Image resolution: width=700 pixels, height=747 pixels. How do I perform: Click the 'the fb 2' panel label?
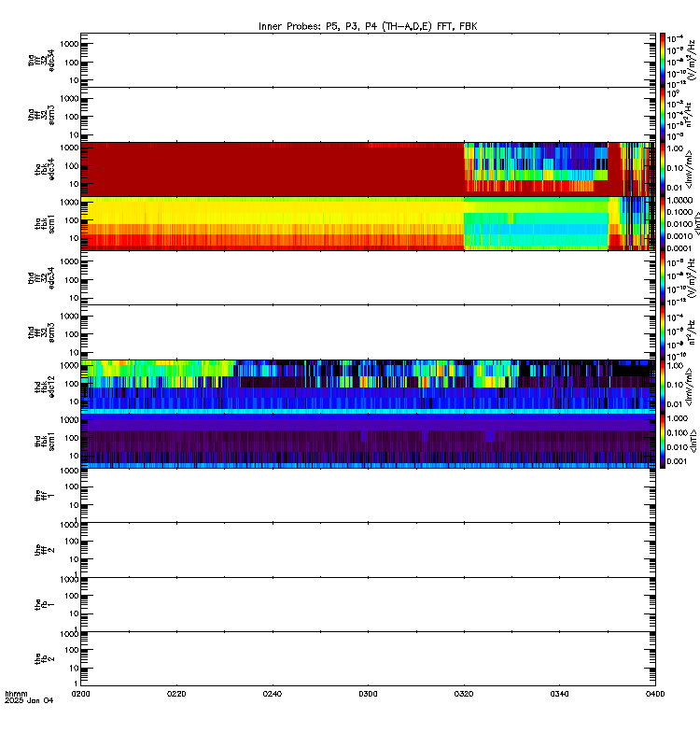click(x=44, y=659)
